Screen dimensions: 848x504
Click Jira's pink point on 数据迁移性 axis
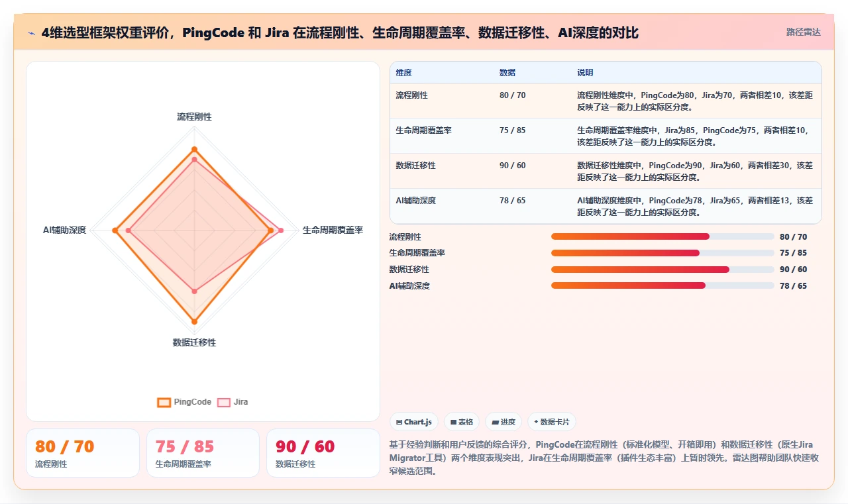coord(194,291)
